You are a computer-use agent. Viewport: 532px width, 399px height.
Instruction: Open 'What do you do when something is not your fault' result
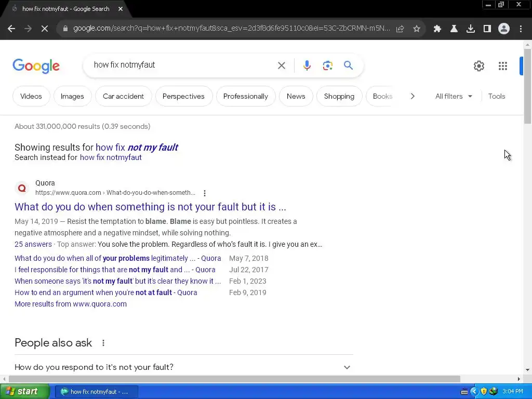pyautogui.click(x=150, y=207)
